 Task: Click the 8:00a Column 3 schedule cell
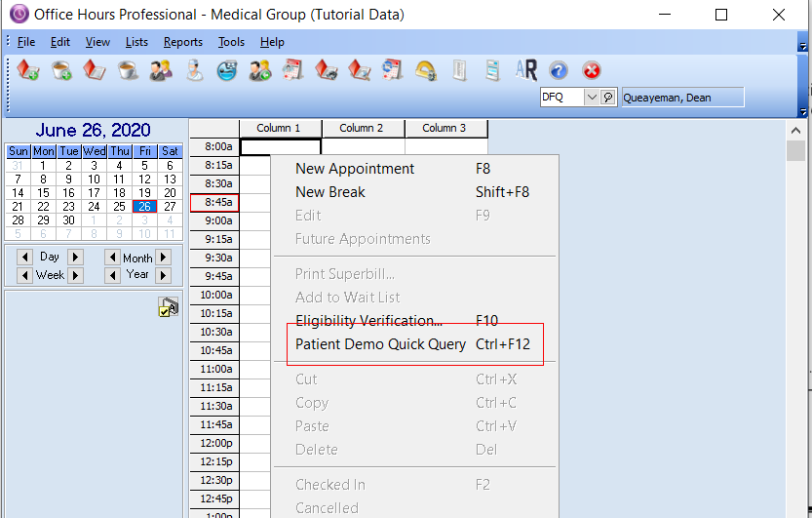coord(445,147)
